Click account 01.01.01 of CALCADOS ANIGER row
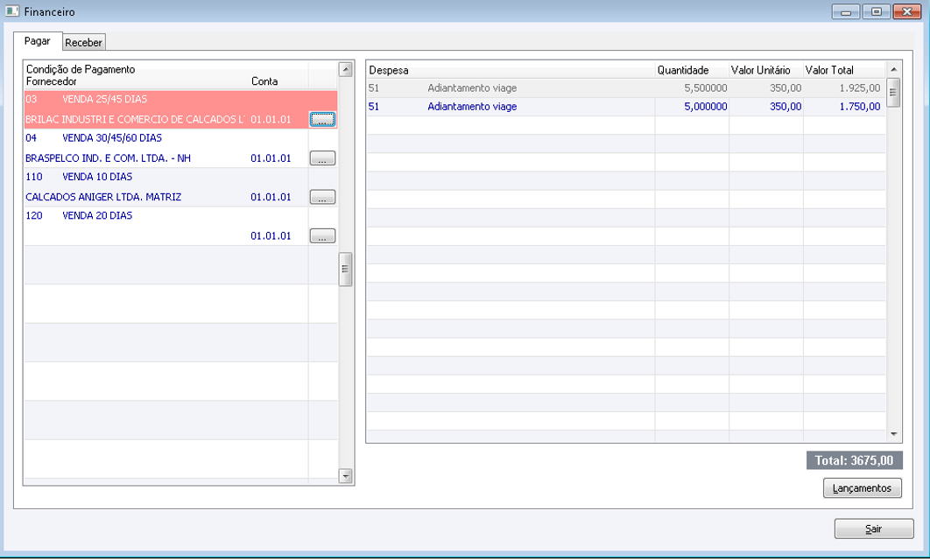Screen dimensions: 930x560 pos(271,197)
